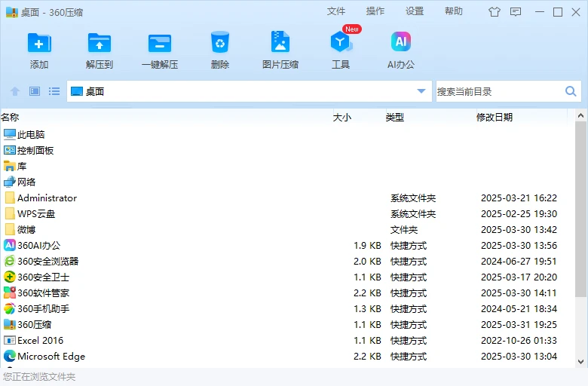Sort by the 大小 column header
588x386 pixels.
[x=342, y=118]
